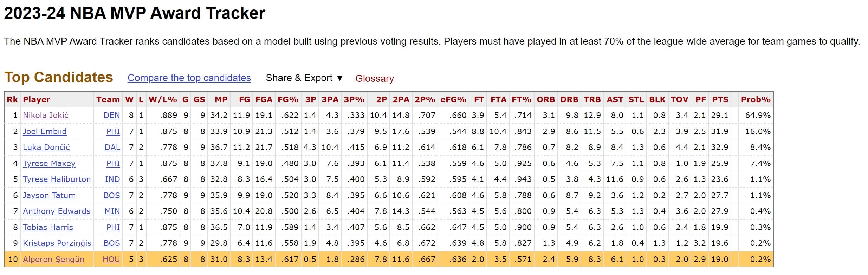This screenshot has height=275, width=868.
Task: Open Tyrese Haliburton's player page
Action: tap(57, 179)
